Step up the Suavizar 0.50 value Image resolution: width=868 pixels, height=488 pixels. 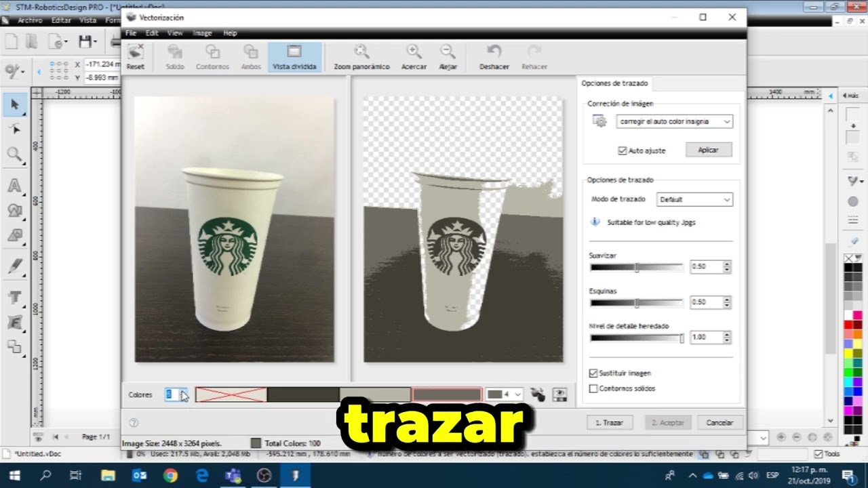(727, 264)
